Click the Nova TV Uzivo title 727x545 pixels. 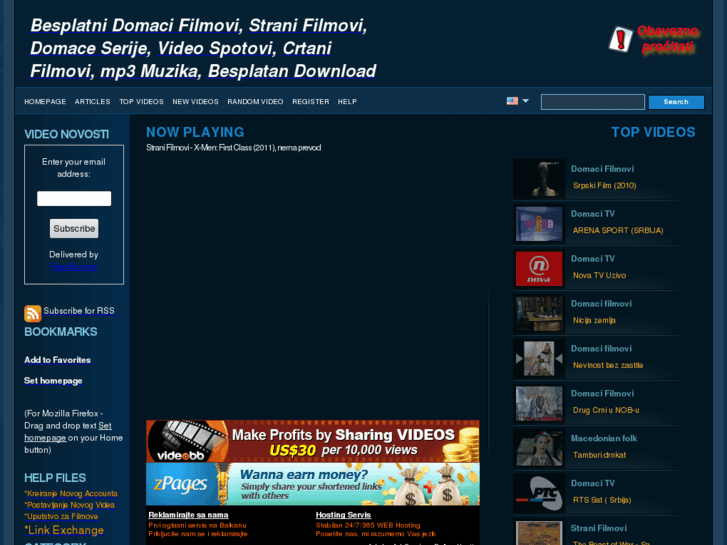pos(599,276)
